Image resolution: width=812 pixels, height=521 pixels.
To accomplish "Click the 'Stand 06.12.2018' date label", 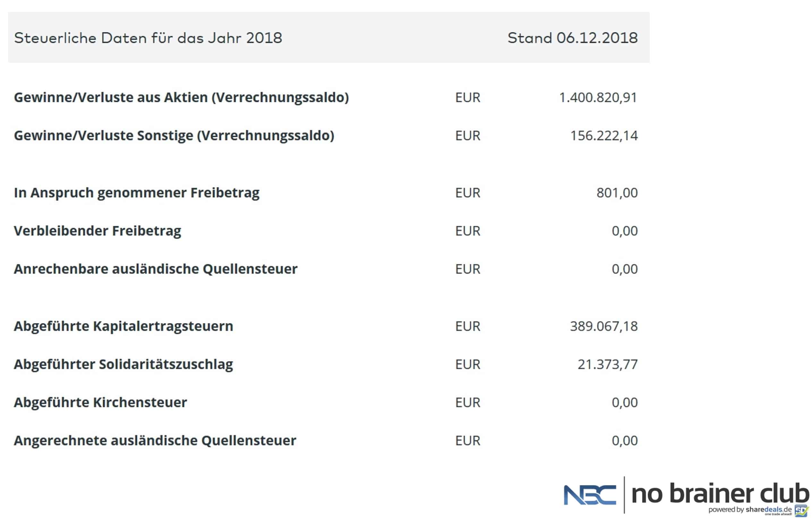I will [572, 38].
